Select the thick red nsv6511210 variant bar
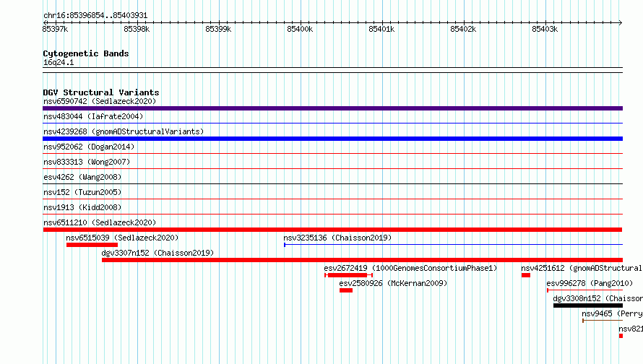This screenshot has height=364, width=643. [332, 230]
